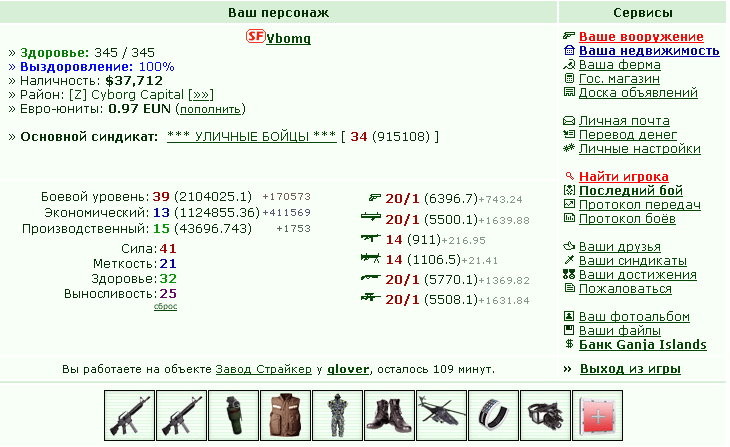
Task: Click the sickle icon beside Ваша ферма
Action: click(x=569, y=64)
